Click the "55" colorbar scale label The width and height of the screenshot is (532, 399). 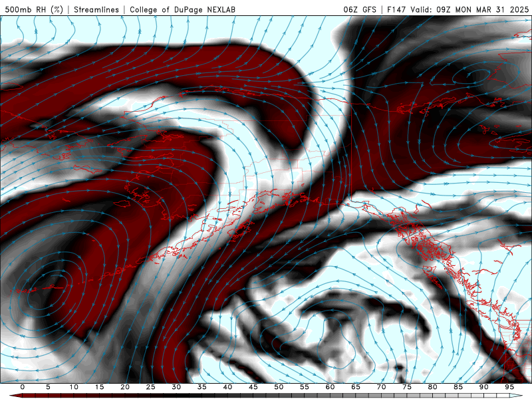305,387
